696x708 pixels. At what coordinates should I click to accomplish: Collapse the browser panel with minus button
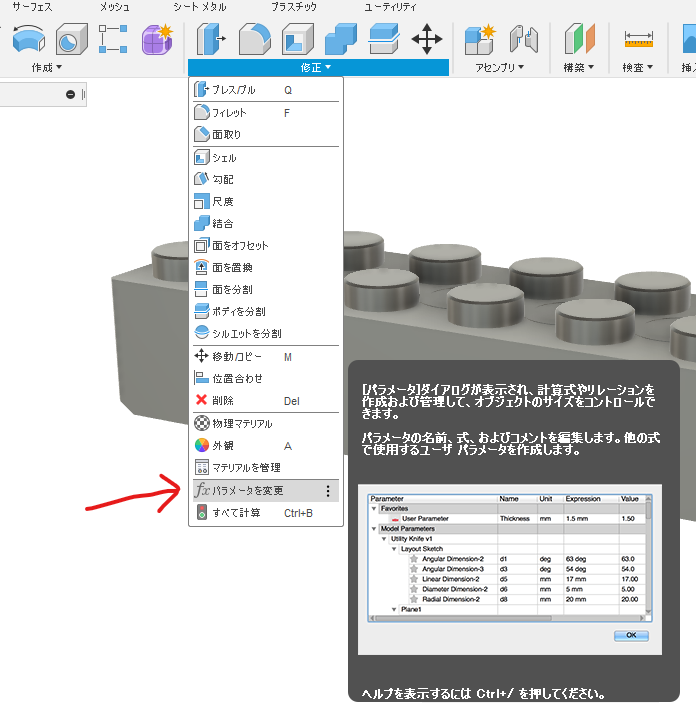tap(70, 94)
